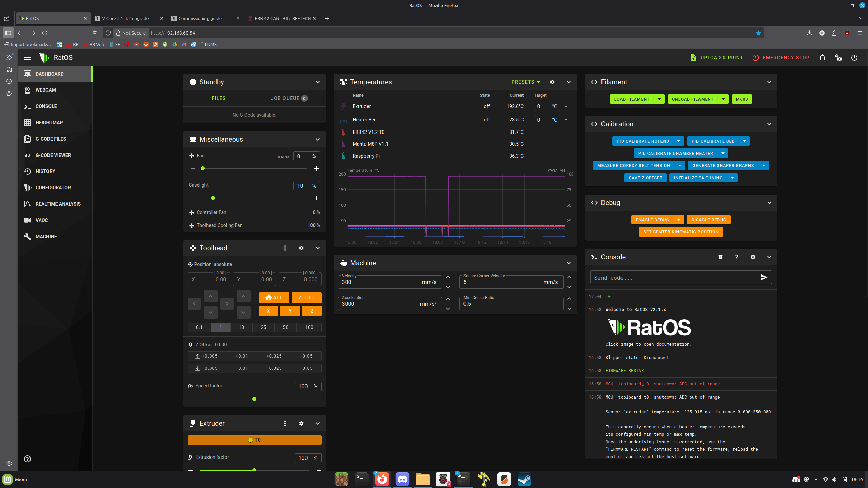
Task: Click the notifications bell icon
Action: click(x=822, y=58)
